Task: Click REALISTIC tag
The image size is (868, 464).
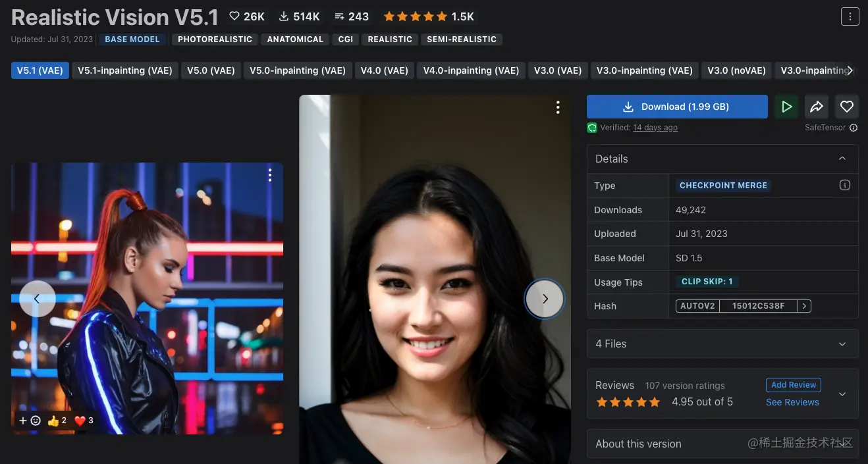Action: coord(390,39)
